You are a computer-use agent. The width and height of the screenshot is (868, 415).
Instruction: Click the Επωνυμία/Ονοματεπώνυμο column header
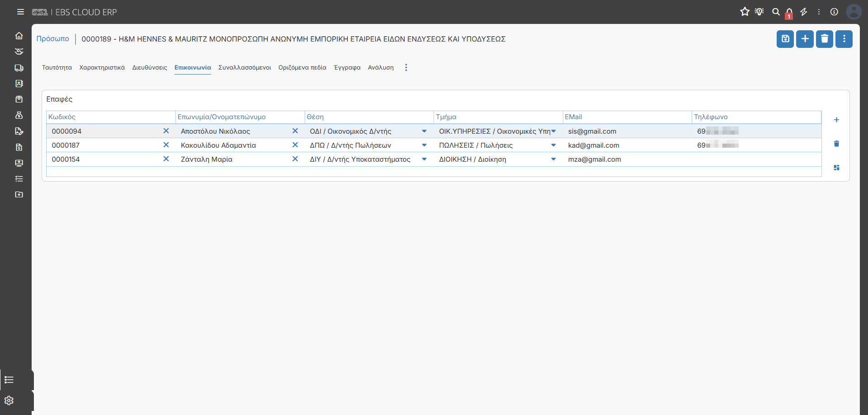[x=240, y=117]
